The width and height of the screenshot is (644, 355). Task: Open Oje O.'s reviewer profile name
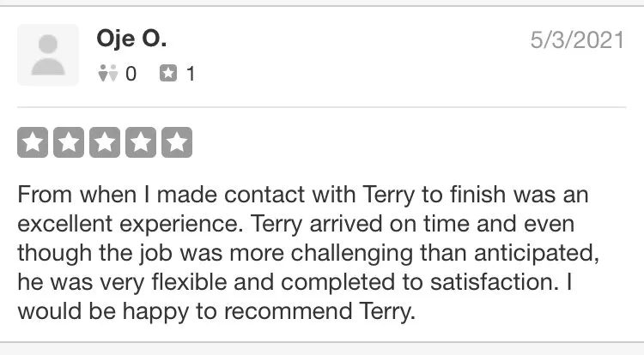(x=132, y=40)
